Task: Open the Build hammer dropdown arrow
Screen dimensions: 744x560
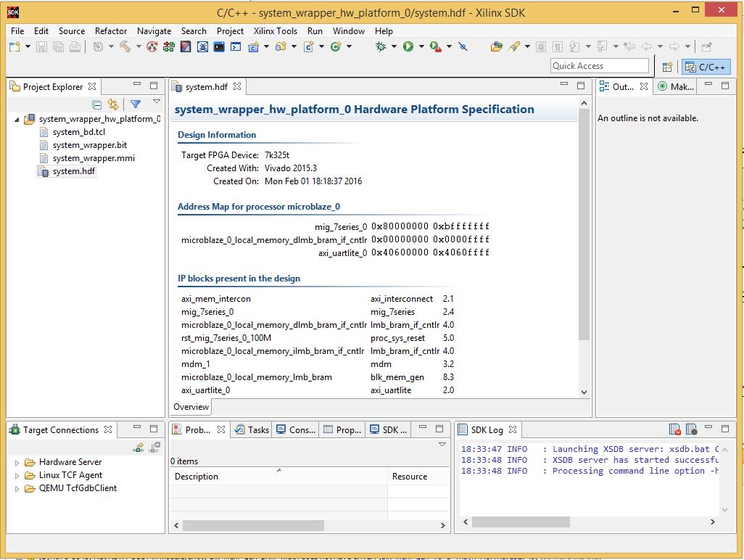Action: 139,46
